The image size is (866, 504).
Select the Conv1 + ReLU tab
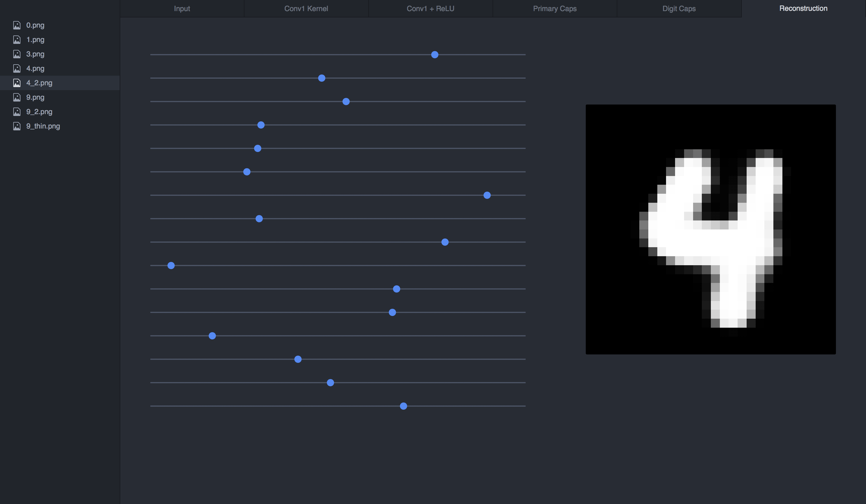pyautogui.click(x=430, y=9)
